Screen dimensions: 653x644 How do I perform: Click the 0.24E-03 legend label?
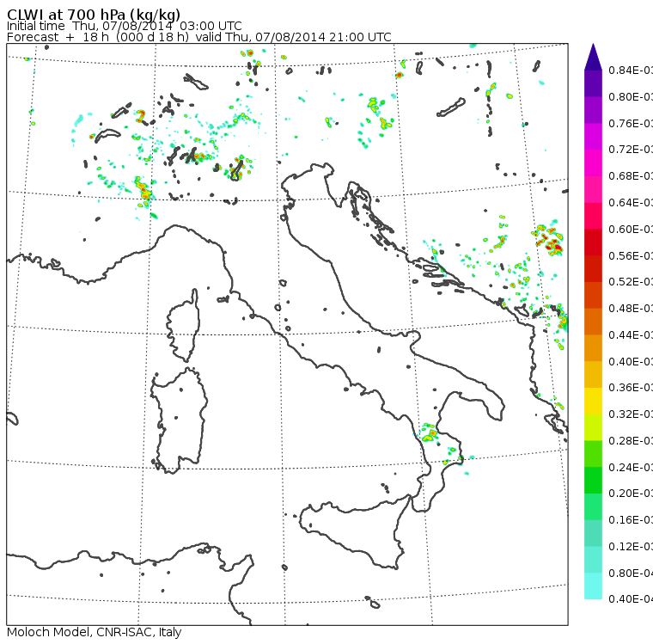click(631, 467)
